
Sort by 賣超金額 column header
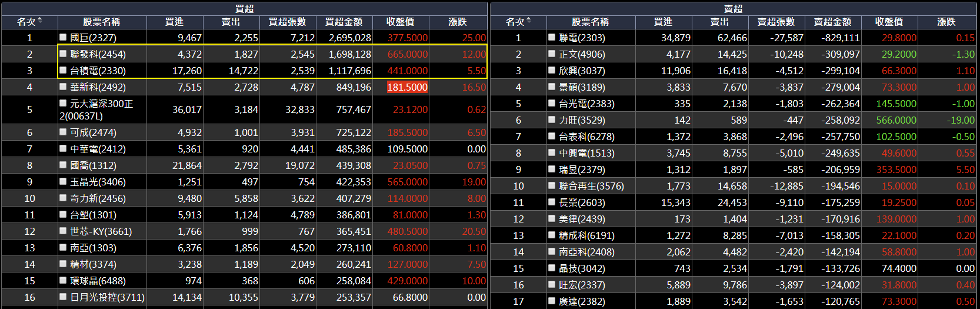833,22
